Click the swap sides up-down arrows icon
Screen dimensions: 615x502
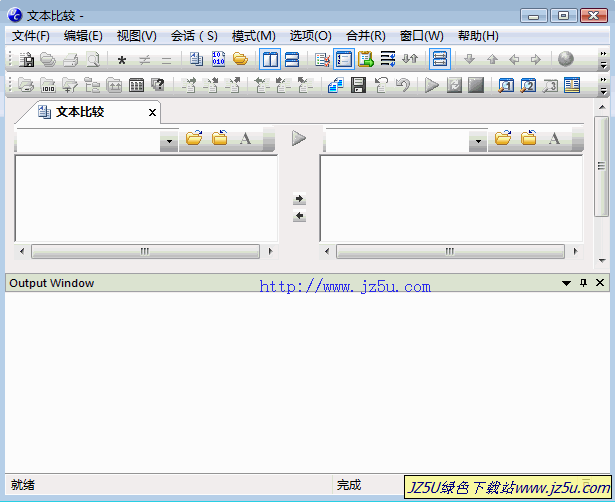tap(410, 60)
